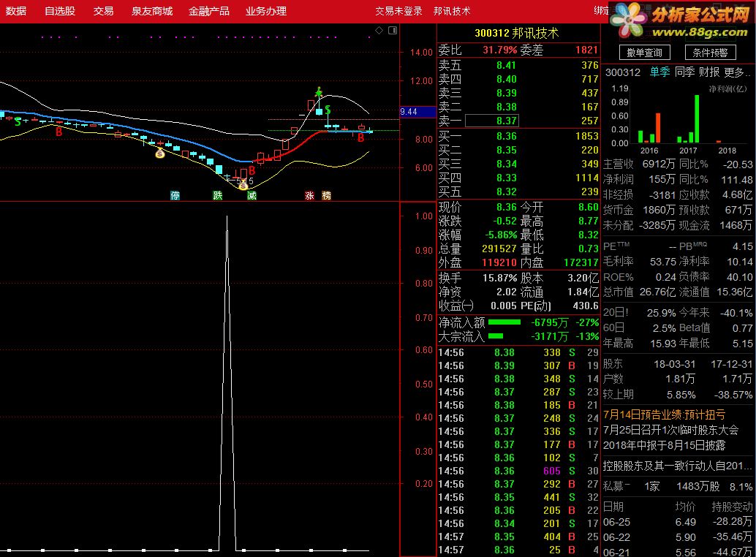Click the 停 marker under the chart
756x557 pixels.
point(175,195)
